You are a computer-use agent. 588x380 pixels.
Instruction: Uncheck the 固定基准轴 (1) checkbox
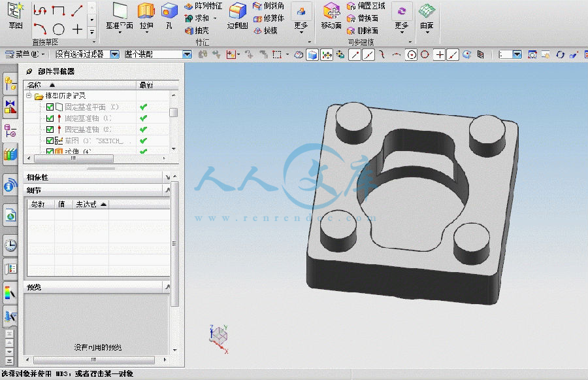click(50, 118)
